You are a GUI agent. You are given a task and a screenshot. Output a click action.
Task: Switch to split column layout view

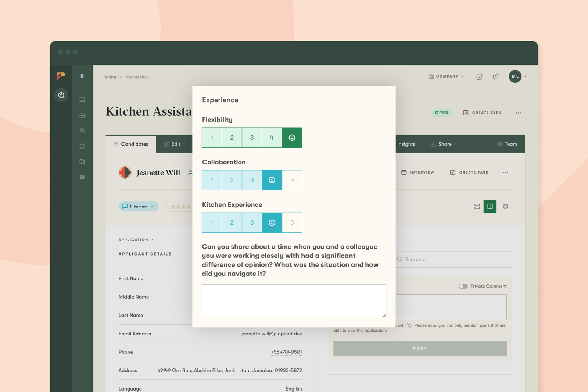tap(490, 206)
